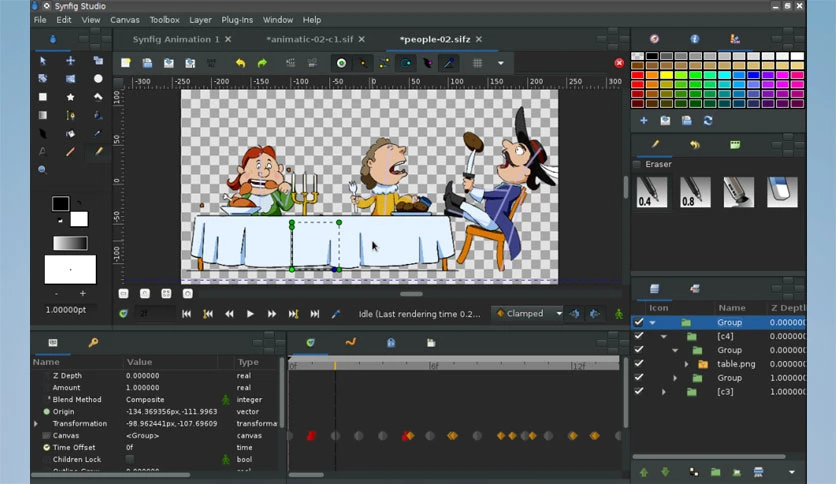Collapse the [c4] layer tree
836x484 pixels.
tap(664, 336)
